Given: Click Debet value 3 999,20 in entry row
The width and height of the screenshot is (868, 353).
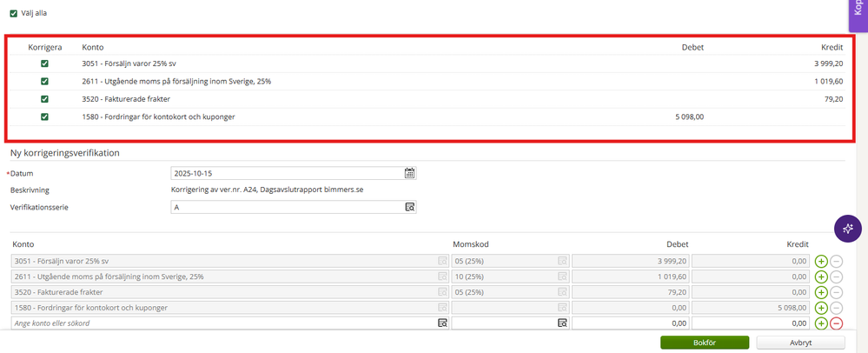Looking at the screenshot, I should (631, 261).
